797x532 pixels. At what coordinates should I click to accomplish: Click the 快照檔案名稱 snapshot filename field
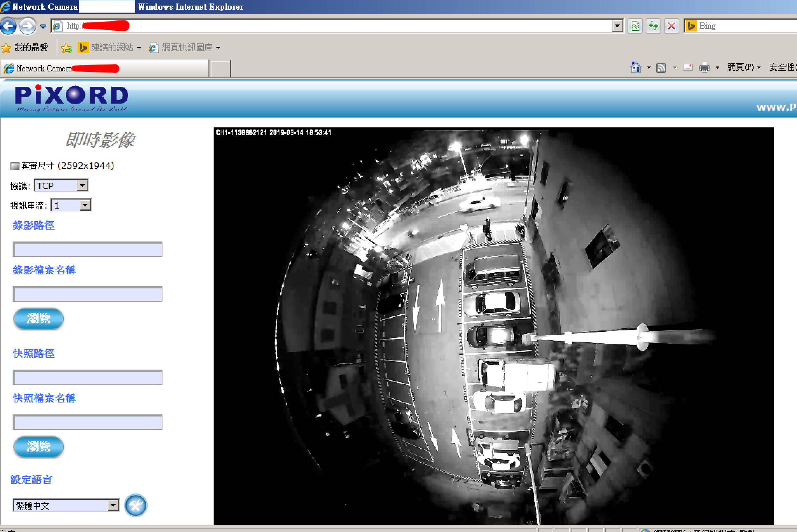[88, 422]
